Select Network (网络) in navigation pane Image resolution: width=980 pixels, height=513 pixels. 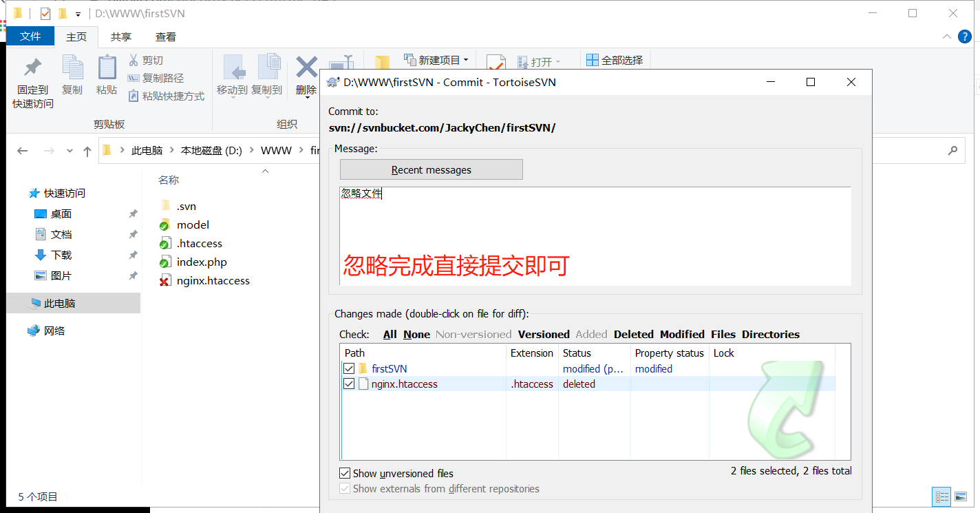pos(47,331)
